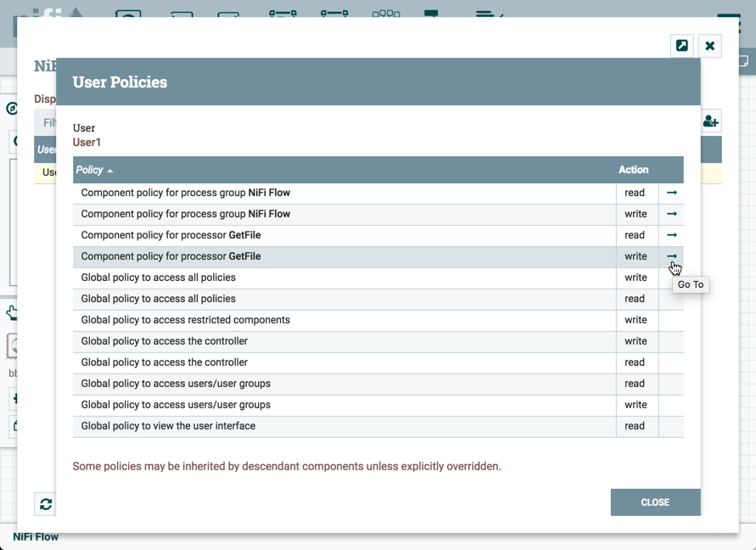Select 'access the controller' read row

[339, 363]
